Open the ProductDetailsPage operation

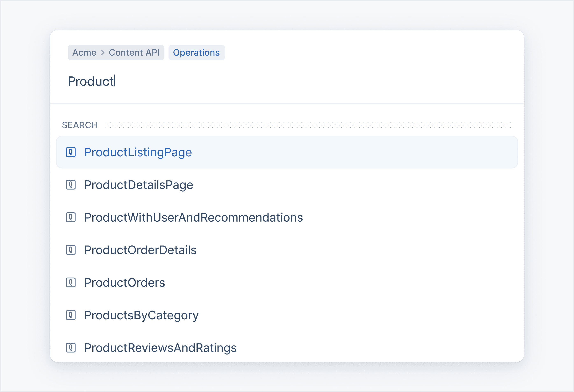point(138,185)
